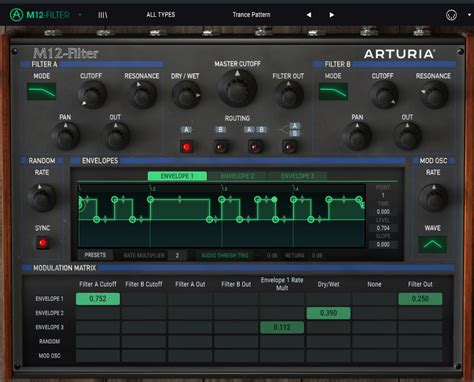Select routing B only button
This screenshot has width=474, height=382.
[220, 146]
